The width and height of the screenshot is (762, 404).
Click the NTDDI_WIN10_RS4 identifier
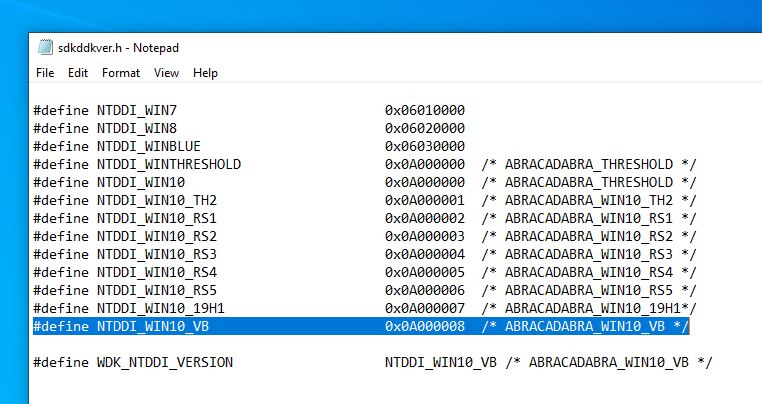[156, 272]
